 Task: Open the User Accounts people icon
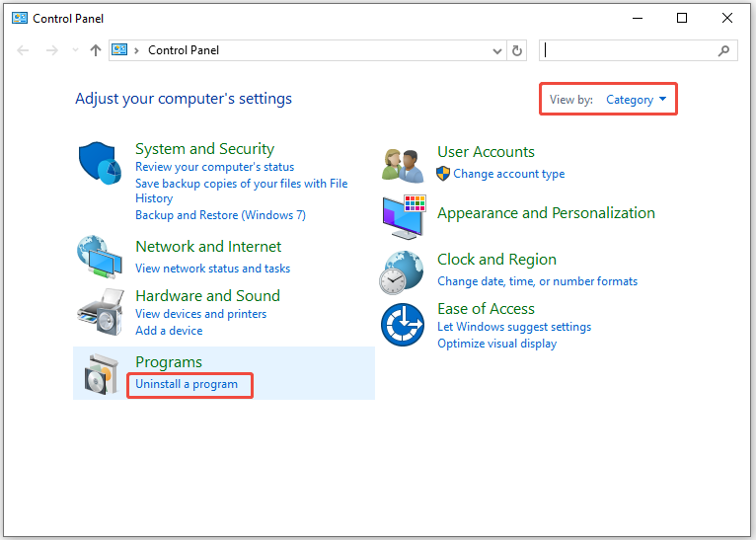click(x=403, y=166)
